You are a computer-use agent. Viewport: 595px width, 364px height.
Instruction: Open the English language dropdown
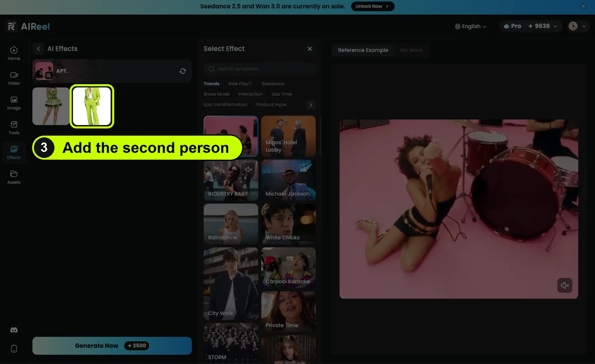(x=470, y=26)
